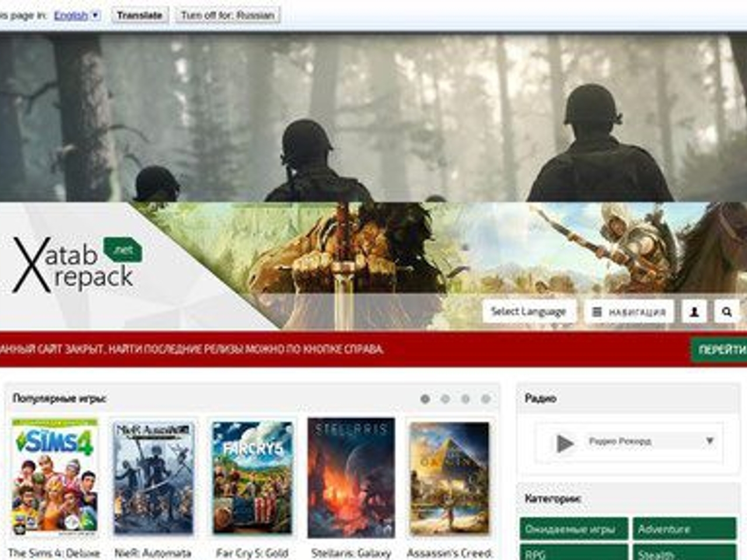Viewport: 747px width, 560px height.
Task: Select third carousel page dot
Action: click(465, 399)
